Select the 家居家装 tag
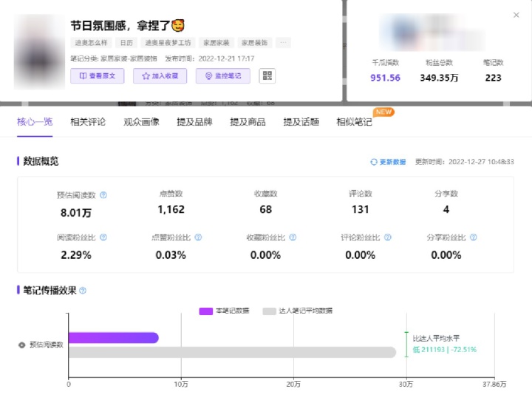The image size is (532, 395). 216,43
